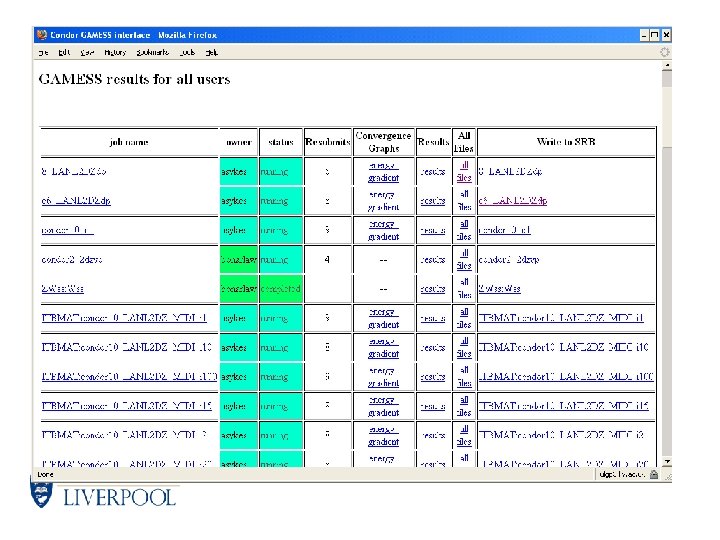Click the MIDI_t100 Write to SRB link
Image resolution: width=720 pixels, height=540 pixels.
[x=566, y=377]
